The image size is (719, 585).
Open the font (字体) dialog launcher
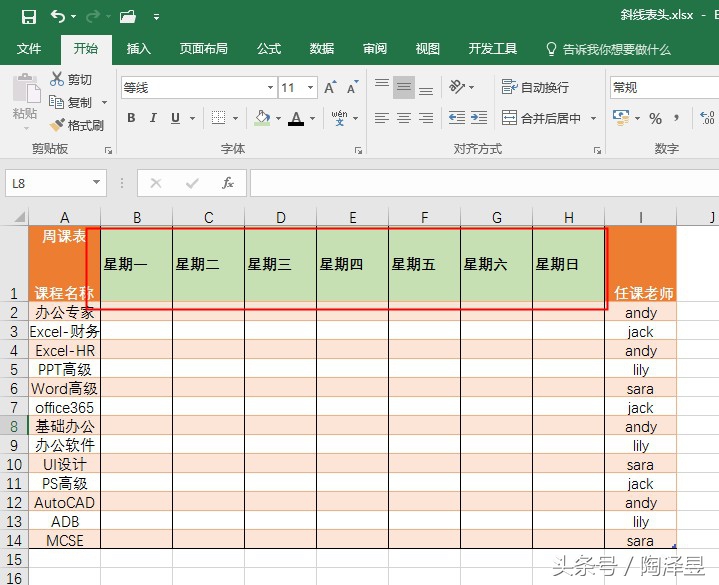[x=358, y=150]
